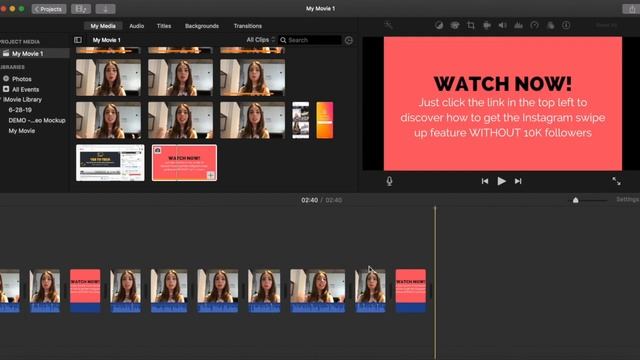Open noise reduction and equalizer icon
This screenshot has height=360, width=640.
point(518,25)
